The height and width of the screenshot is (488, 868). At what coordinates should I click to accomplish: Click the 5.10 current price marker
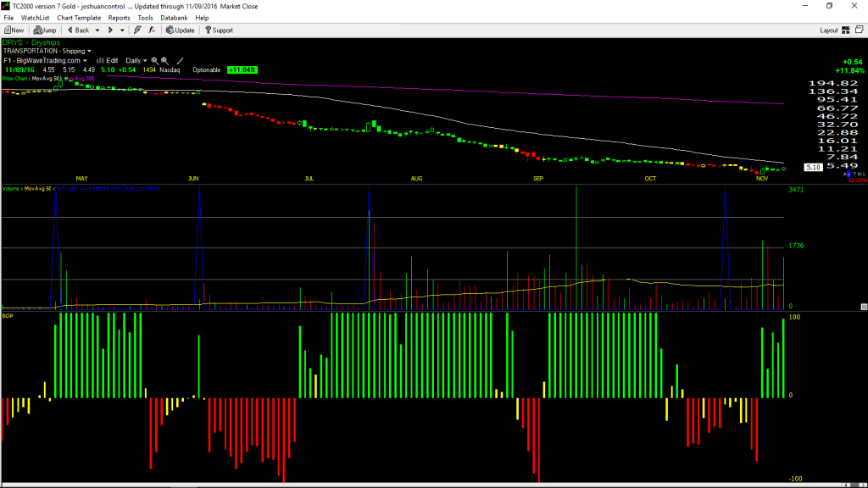point(813,167)
